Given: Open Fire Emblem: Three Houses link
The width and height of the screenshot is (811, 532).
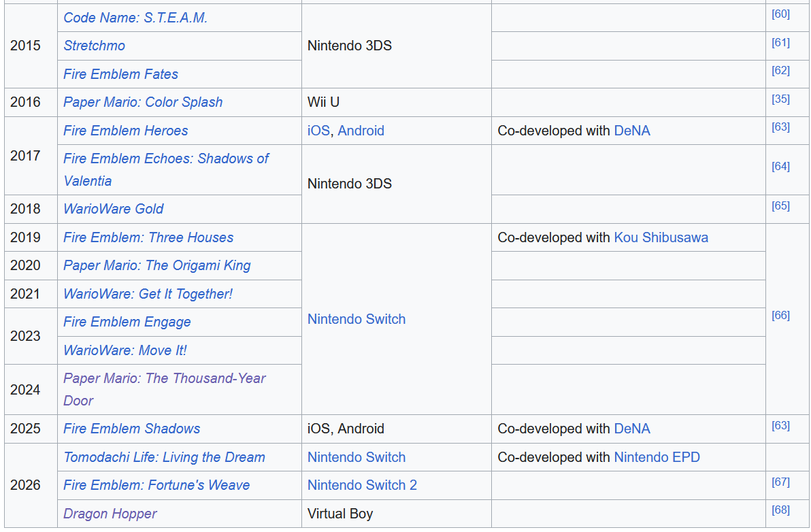Looking at the screenshot, I should point(148,237).
